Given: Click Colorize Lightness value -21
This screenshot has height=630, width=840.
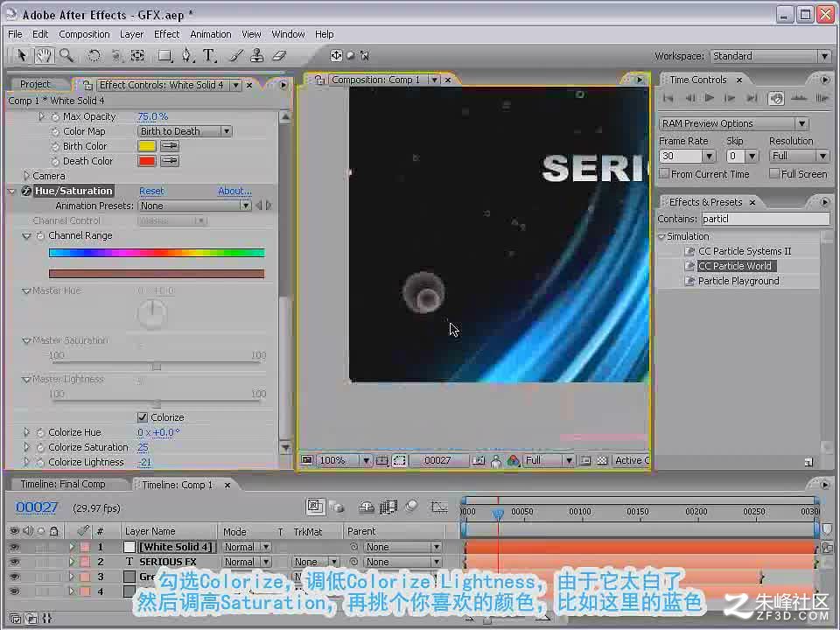Looking at the screenshot, I should (144, 462).
